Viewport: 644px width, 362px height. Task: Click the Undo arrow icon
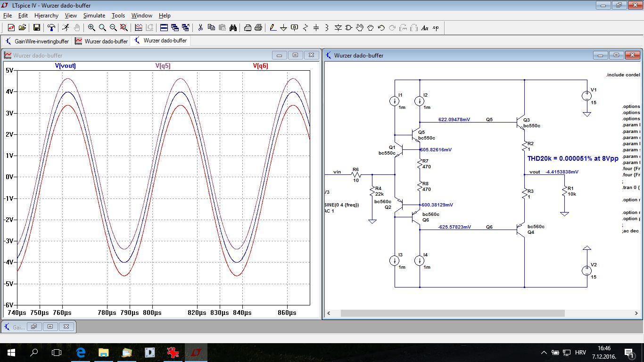(x=381, y=28)
